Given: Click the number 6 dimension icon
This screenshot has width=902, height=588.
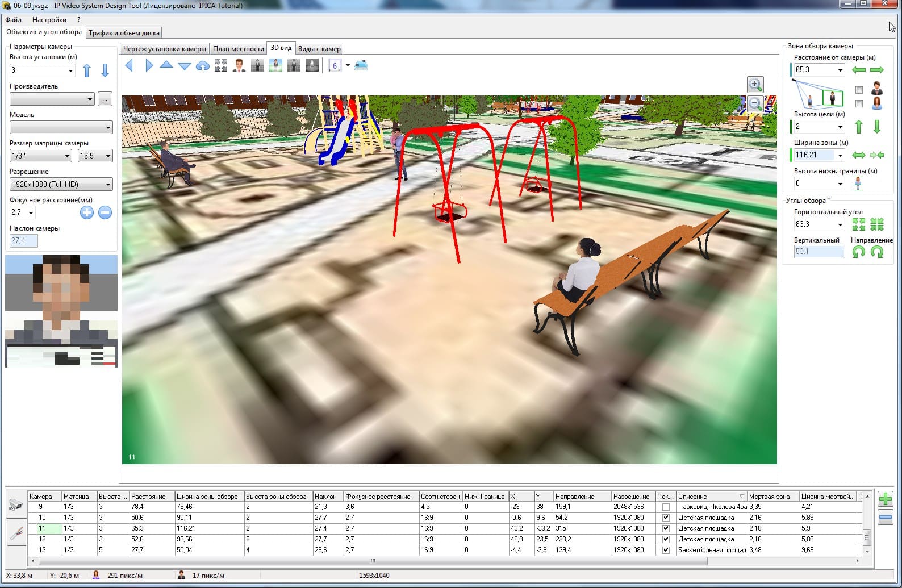Looking at the screenshot, I should (x=335, y=66).
